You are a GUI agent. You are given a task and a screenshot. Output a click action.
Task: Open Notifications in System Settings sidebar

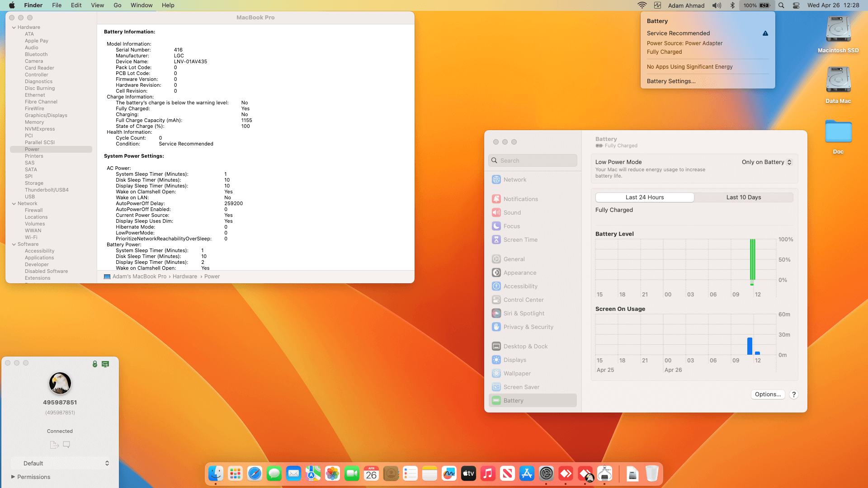[x=533, y=199]
